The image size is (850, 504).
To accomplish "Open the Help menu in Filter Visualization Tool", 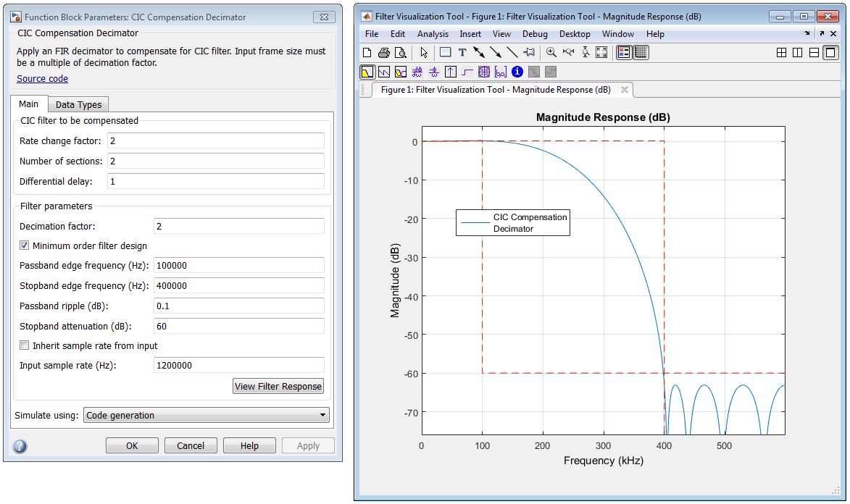I will click(655, 33).
